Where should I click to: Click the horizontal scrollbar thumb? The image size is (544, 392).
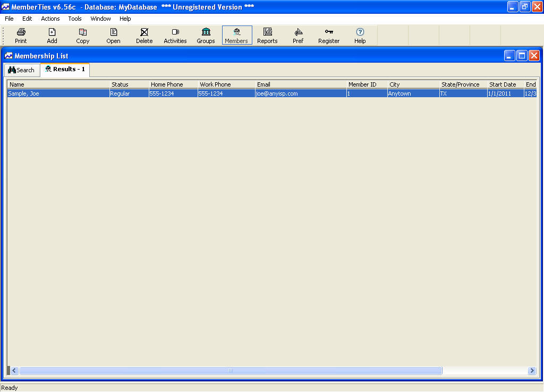[231, 371]
